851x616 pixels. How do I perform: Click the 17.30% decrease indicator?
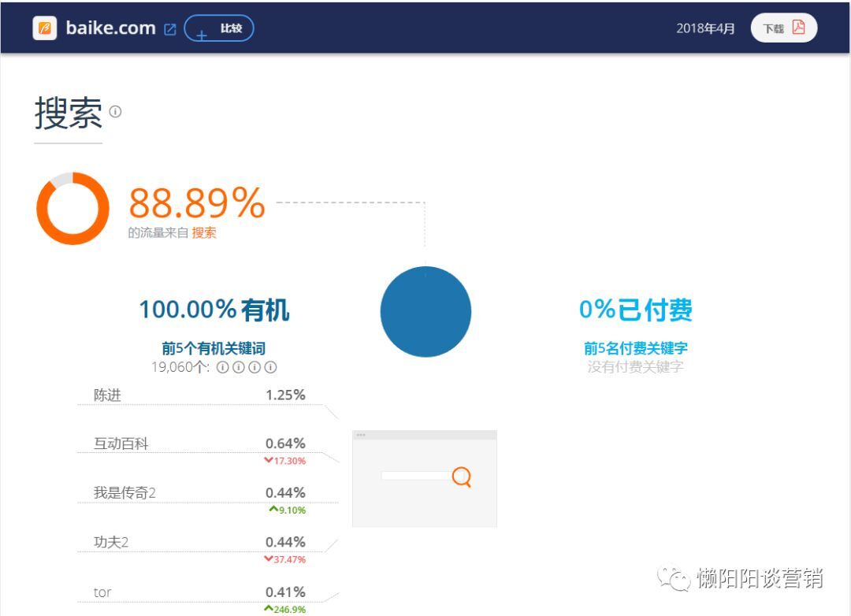[285, 461]
